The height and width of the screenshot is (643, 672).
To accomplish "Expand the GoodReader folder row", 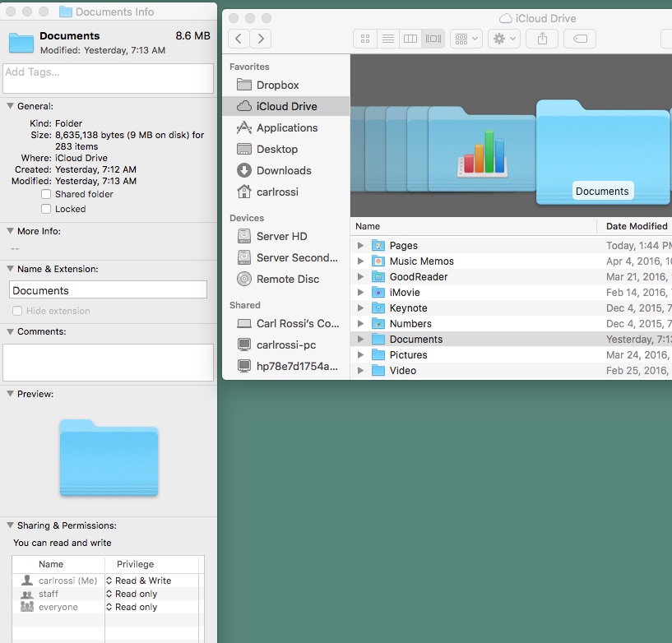I will (360, 277).
